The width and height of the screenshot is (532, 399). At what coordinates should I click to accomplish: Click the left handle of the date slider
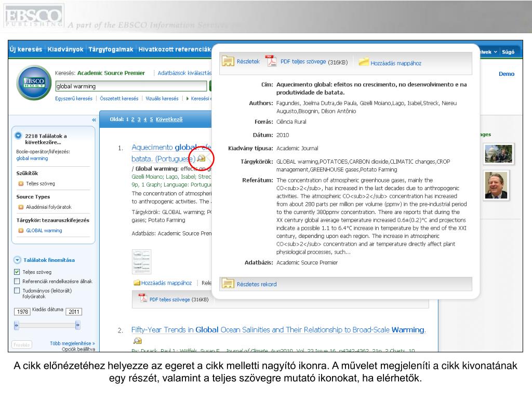16,325
